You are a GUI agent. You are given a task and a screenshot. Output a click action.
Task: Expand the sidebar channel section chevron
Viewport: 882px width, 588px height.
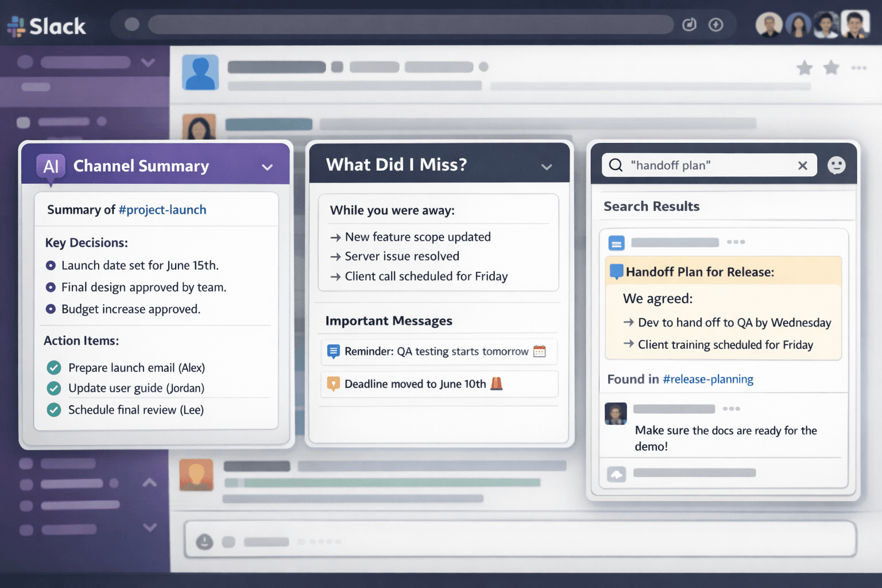tap(150, 527)
